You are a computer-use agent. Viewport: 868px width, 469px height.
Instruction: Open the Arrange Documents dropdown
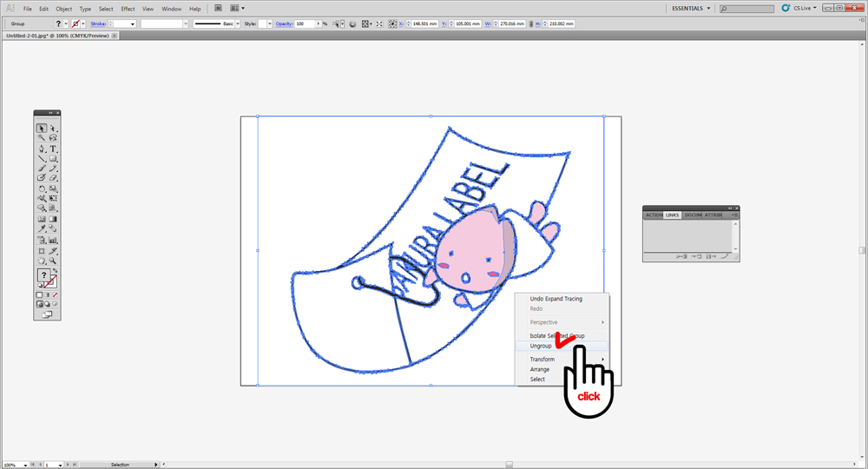238,9
